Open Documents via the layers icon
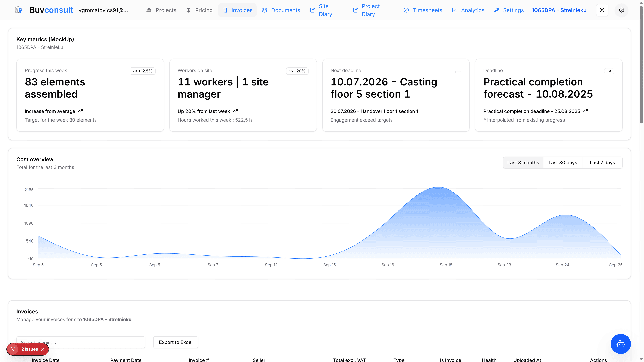Image resolution: width=644 pixels, height=362 pixels. click(x=265, y=10)
